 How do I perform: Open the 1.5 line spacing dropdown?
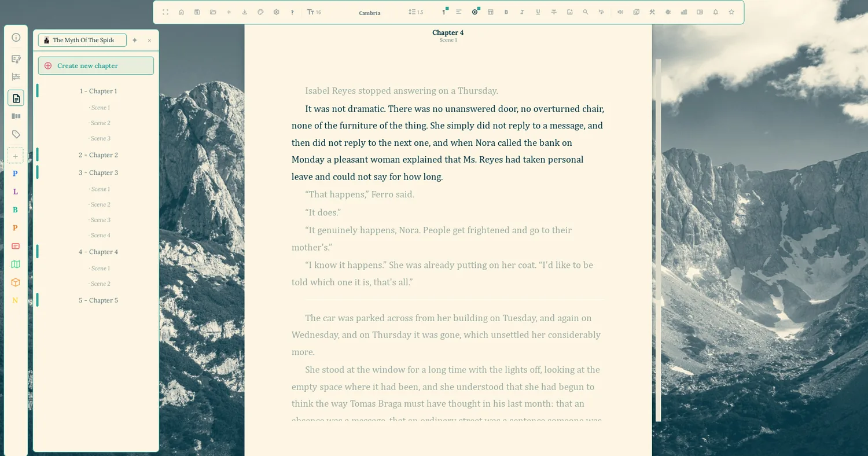pos(416,12)
